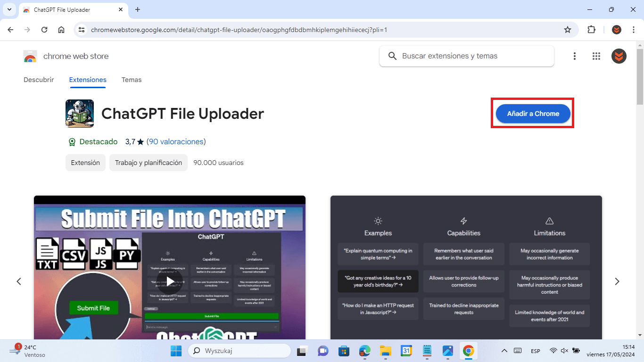Click the browser back arrow
The height and width of the screenshot is (362, 644).
[10, 30]
